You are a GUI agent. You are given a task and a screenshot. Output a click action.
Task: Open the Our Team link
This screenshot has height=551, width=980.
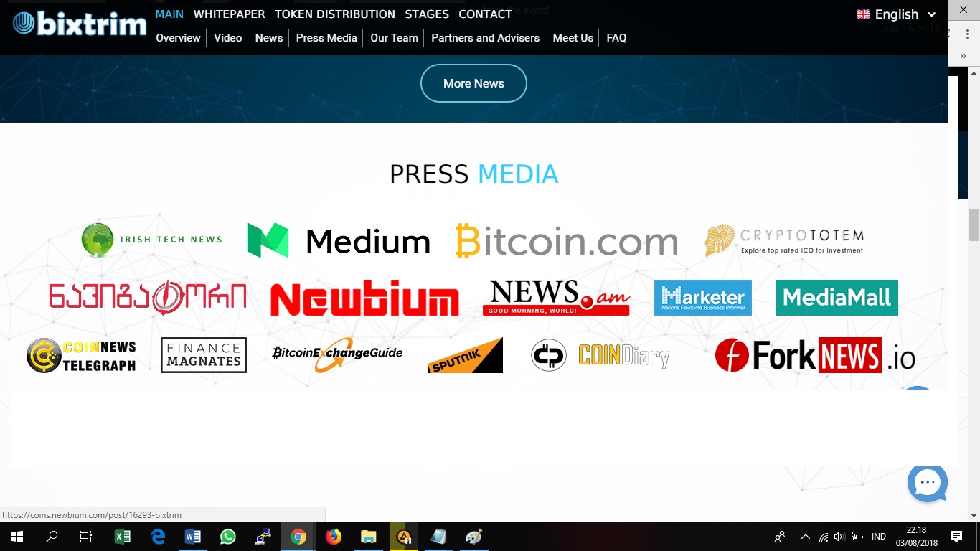coord(394,38)
